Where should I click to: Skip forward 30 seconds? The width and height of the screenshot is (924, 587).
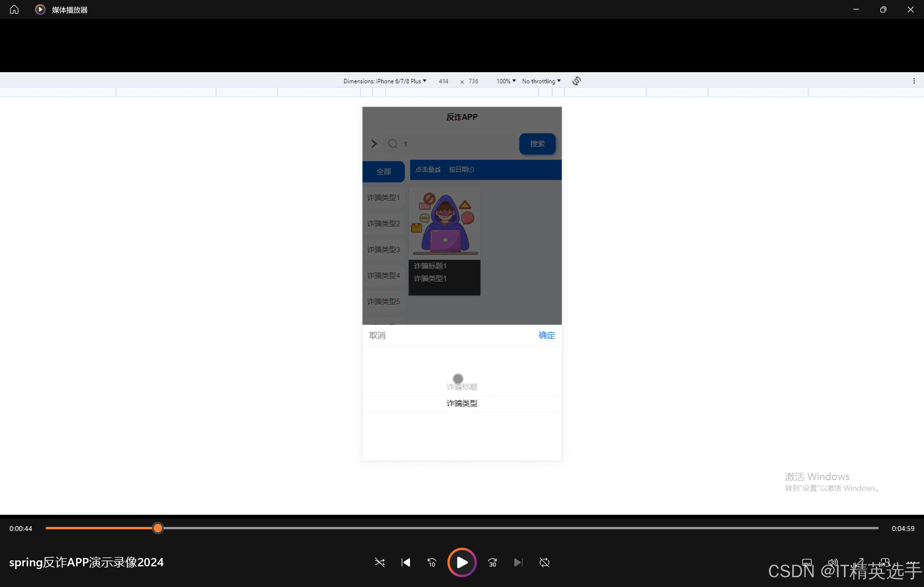pos(492,562)
